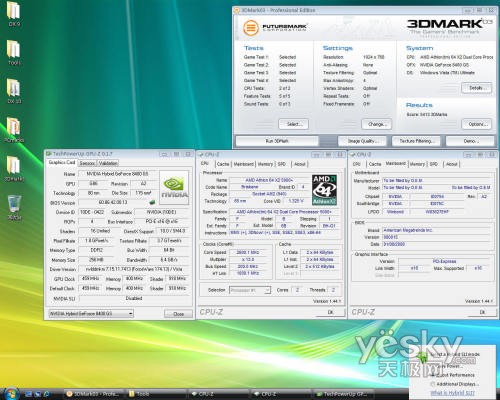Select the Additional Displays option
Image resolution: width=500 pixels, height=400 pixels.
click(455, 384)
